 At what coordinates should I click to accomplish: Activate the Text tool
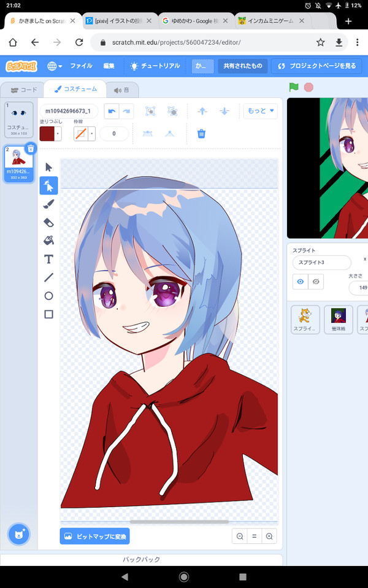click(49, 258)
